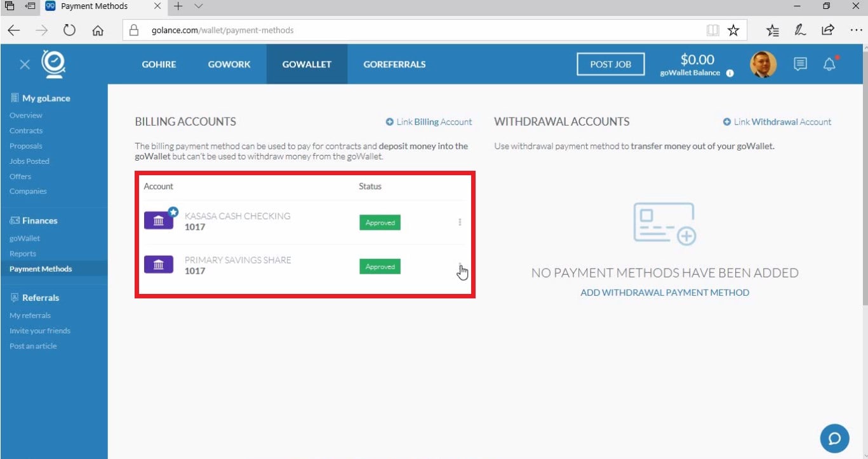
Task: Open the GOWORK menu
Action: coord(229,64)
